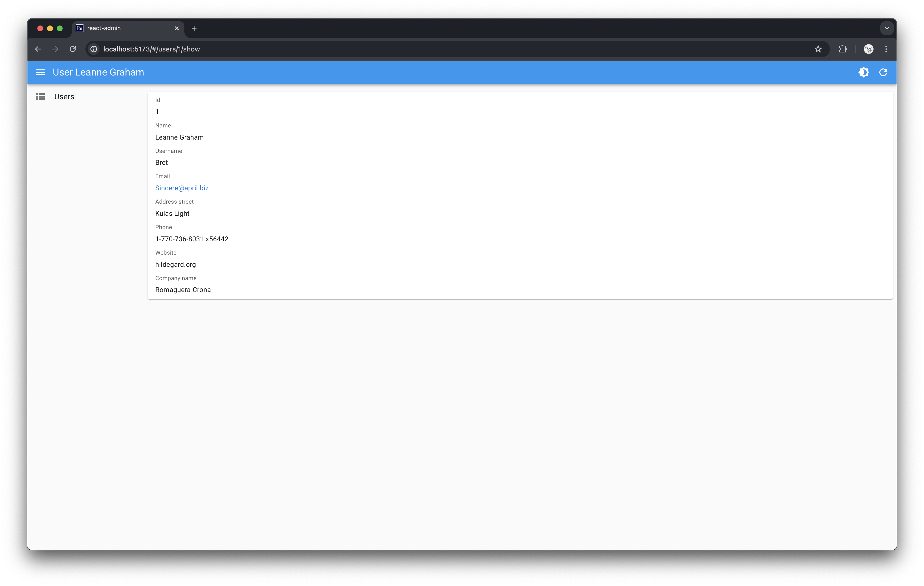Open a new browser tab with the plus button

click(x=194, y=28)
